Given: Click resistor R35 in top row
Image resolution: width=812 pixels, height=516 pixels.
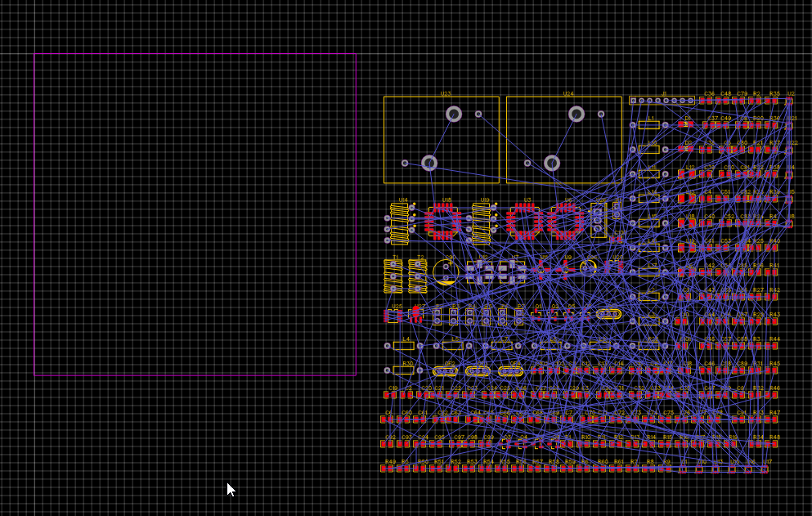Looking at the screenshot, I should pyautogui.click(x=773, y=101).
